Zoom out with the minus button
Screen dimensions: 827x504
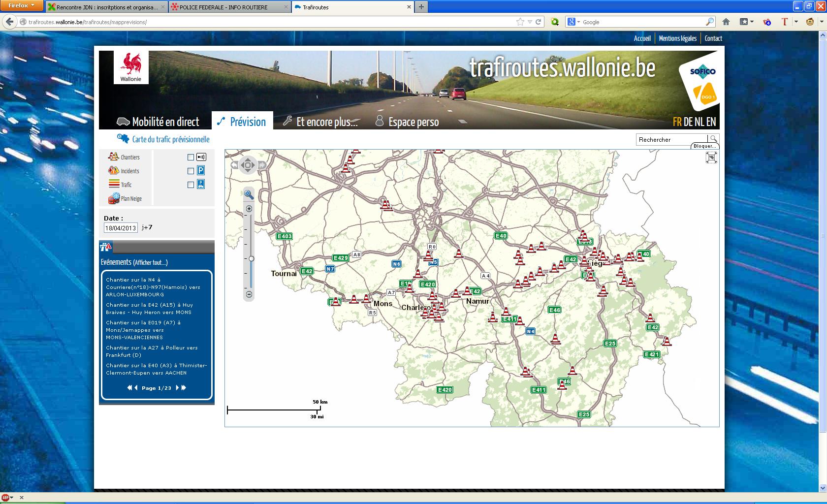[249, 294]
